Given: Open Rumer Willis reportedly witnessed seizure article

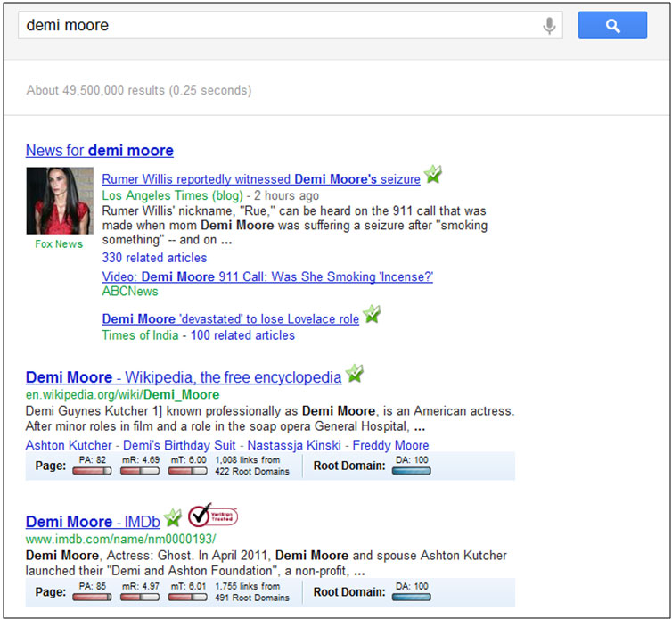Looking at the screenshot, I should (x=261, y=179).
